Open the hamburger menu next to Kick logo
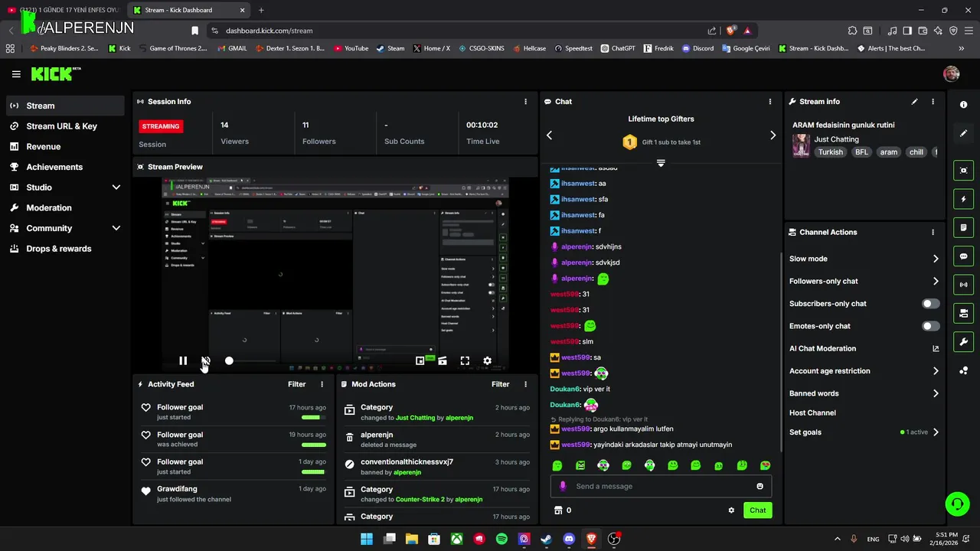This screenshot has height=551, width=980. pyautogui.click(x=16, y=74)
